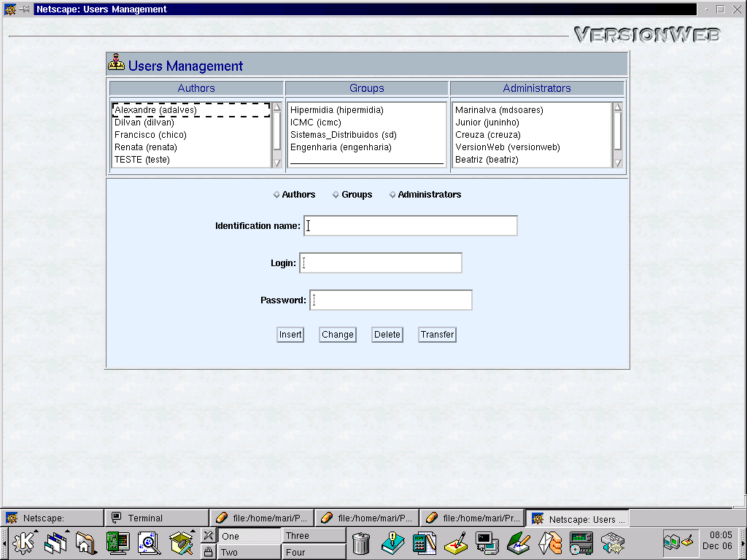Open the Trash can icon
This screenshot has width=747, height=560.
coord(361,543)
